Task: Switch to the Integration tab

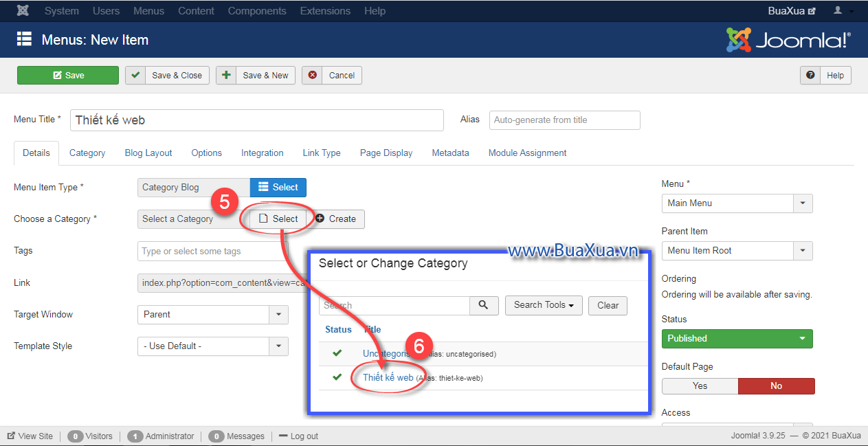Action: (263, 153)
